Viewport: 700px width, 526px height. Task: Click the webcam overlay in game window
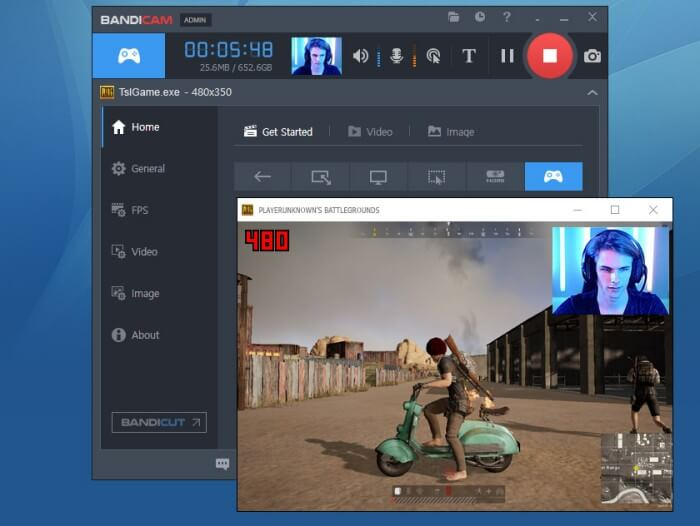point(611,271)
